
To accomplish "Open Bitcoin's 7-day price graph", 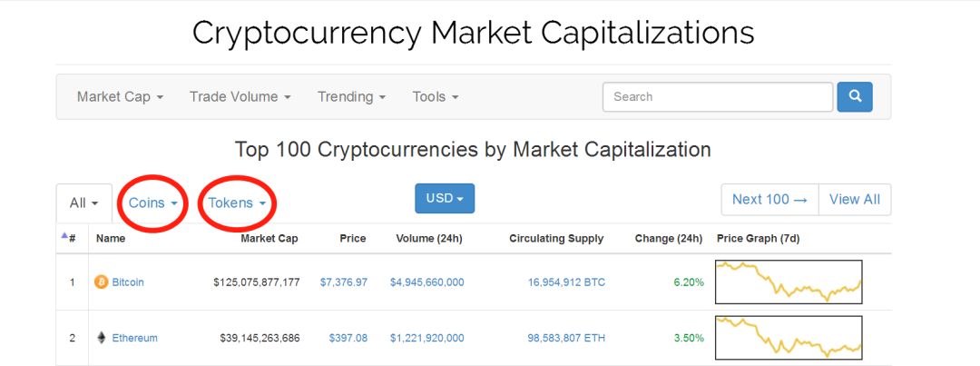I will click(788, 282).
